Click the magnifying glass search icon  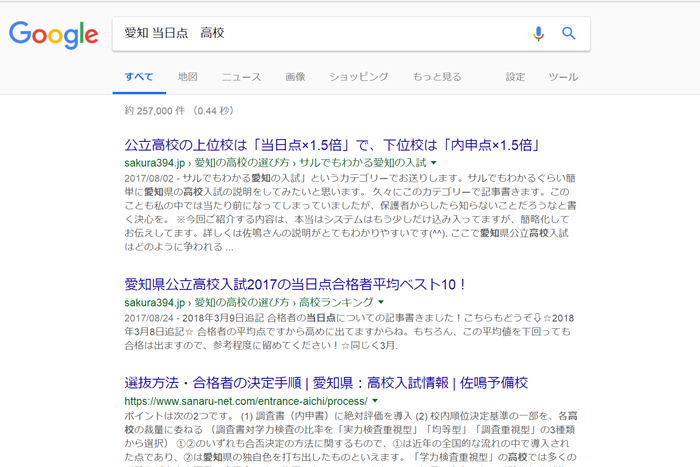[x=569, y=34]
